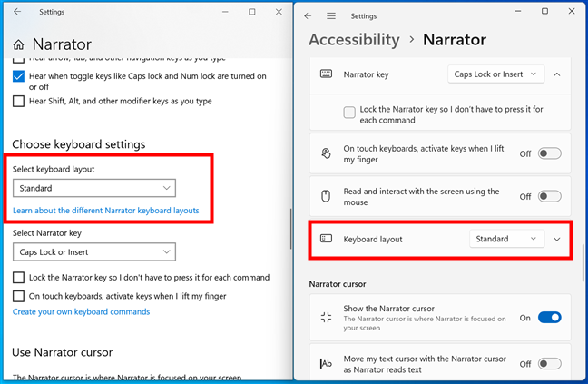Check Lock the Narrator key in the right window
The height and width of the screenshot is (384, 588).
[349, 113]
